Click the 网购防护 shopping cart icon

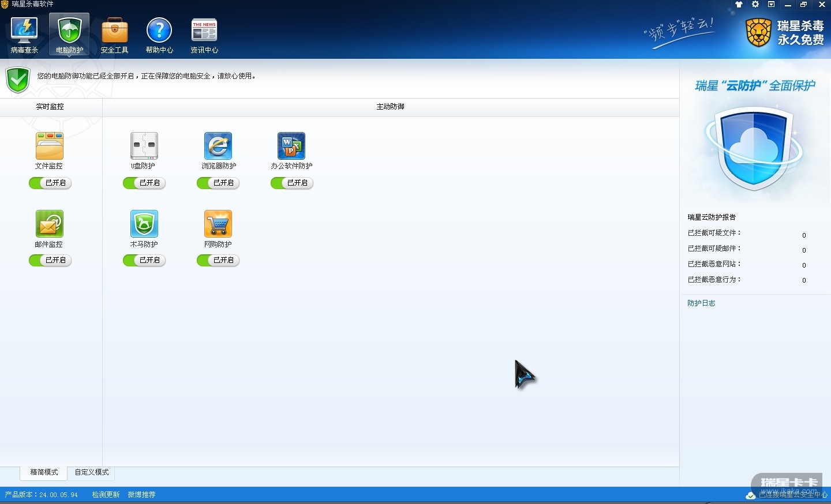click(218, 224)
